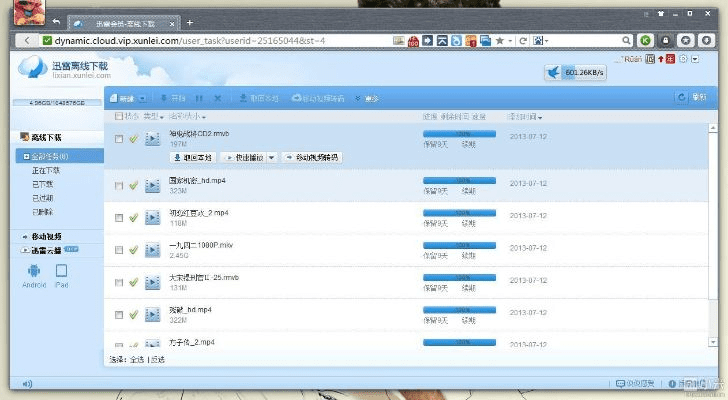Click the video file icon for 国家机密_hd.mp4
This screenshot has width=728, height=400.
[x=153, y=185]
